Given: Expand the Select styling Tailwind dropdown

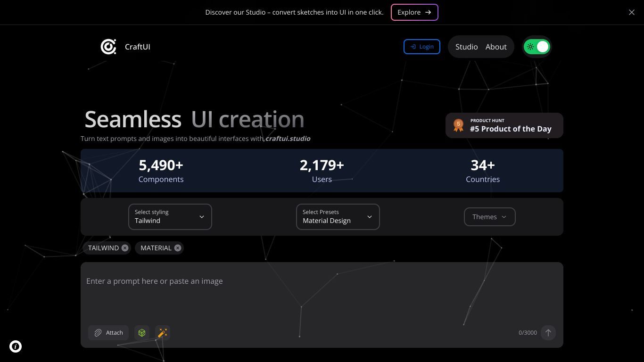Looking at the screenshot, I should tap(170, 217).
